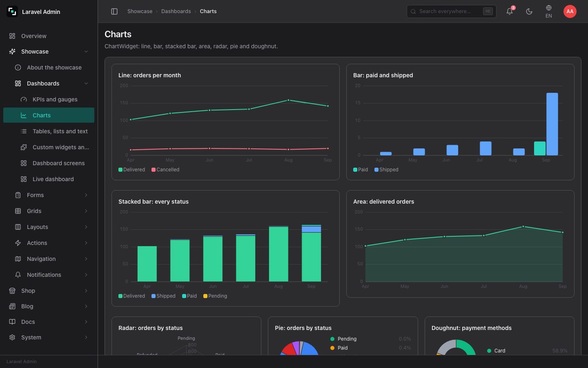Expand the Notifications menu chevron

86,275
